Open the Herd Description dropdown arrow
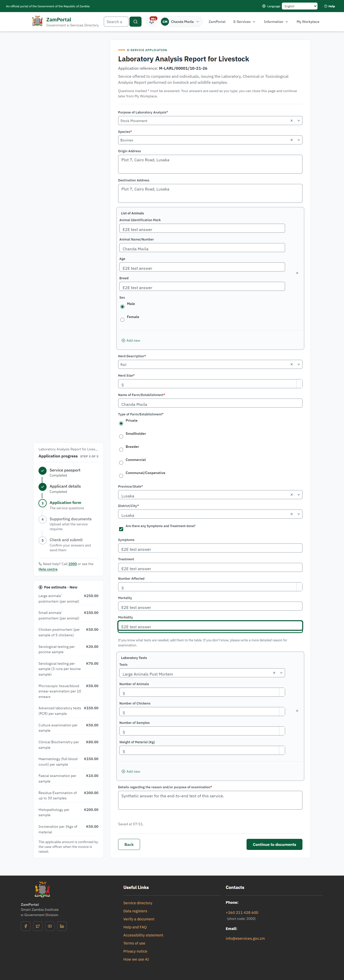344x980 pixels. point(299,365)
